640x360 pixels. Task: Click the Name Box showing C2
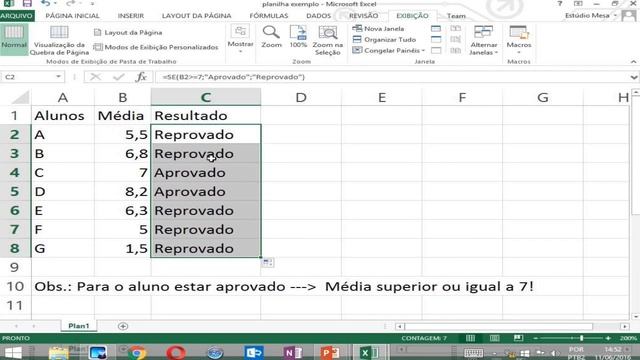tap(27, 77)
